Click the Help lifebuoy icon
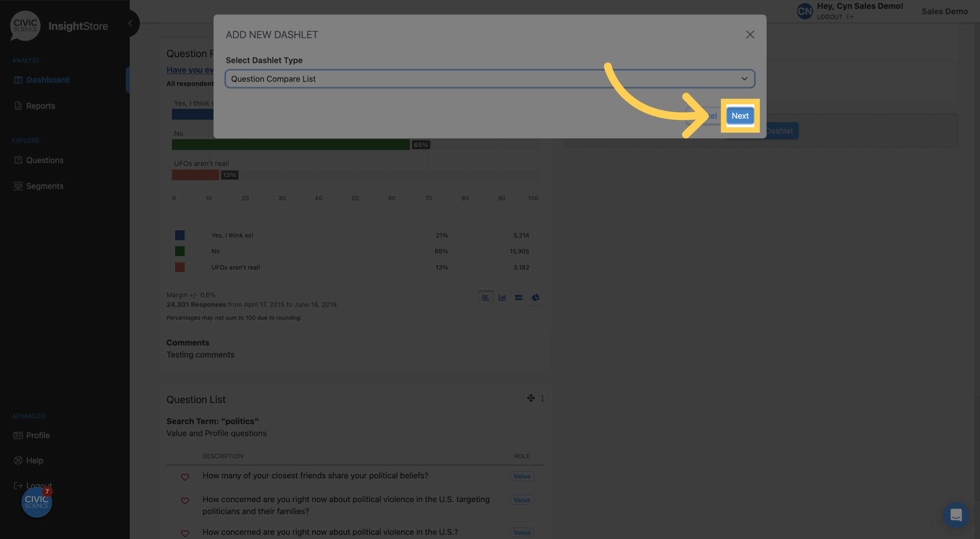Screen dimensions: 980x539 18,460
